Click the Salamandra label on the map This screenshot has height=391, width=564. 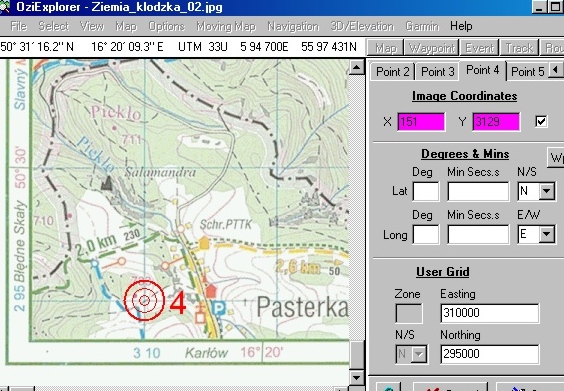(160, 173)
